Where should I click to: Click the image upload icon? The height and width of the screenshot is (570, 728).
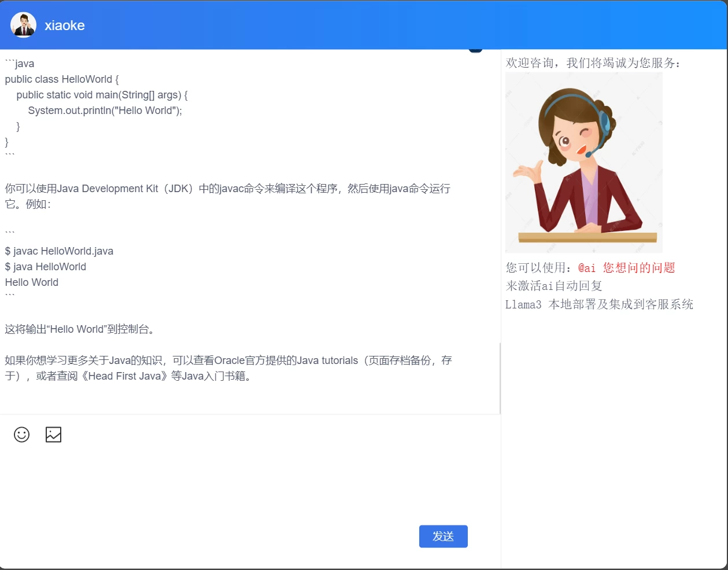(53, 435)
